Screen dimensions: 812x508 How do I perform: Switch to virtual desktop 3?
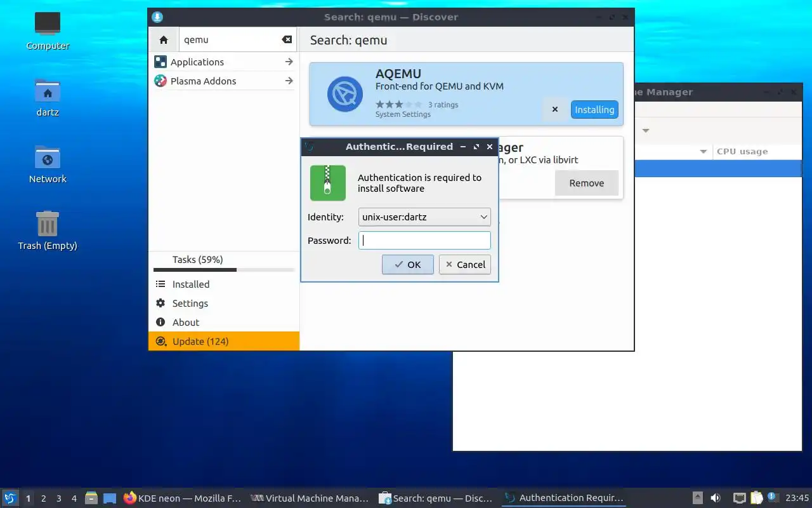click(58, 498)
